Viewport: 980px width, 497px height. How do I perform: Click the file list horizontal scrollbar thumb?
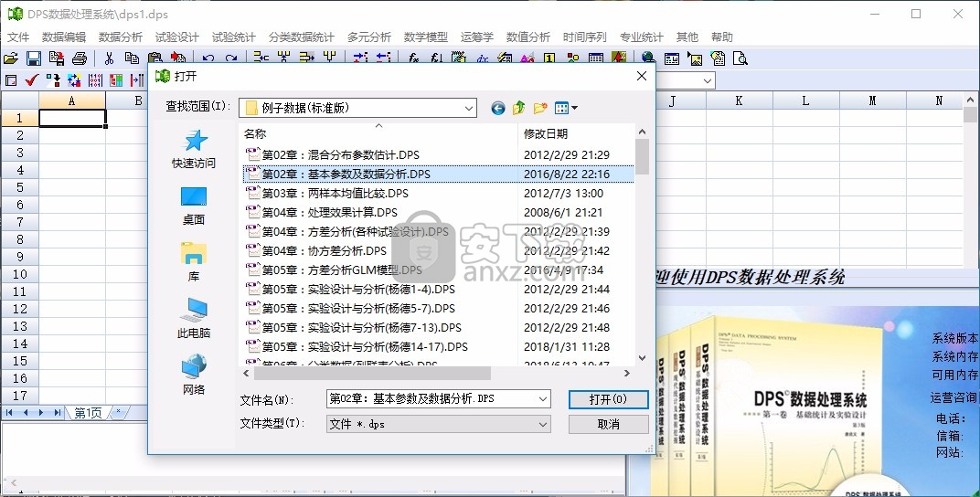372,373
